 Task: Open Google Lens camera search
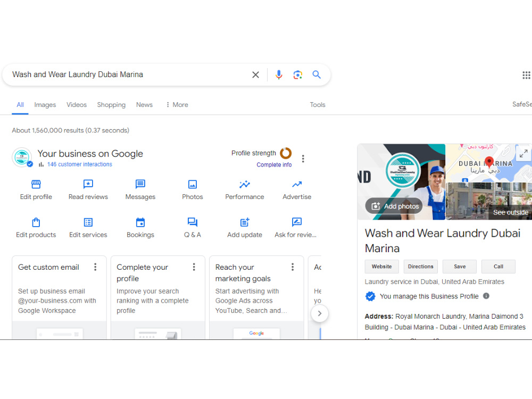[x=297, y=74]
